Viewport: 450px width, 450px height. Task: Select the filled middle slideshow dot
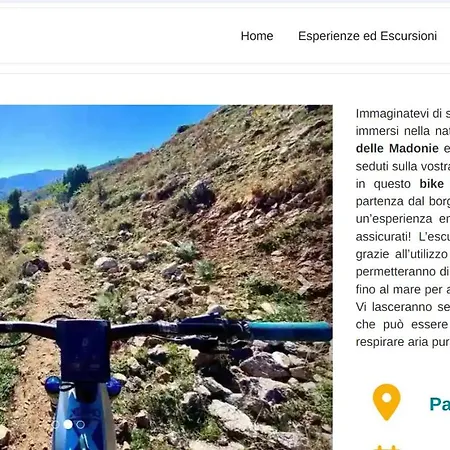point(68,424)
